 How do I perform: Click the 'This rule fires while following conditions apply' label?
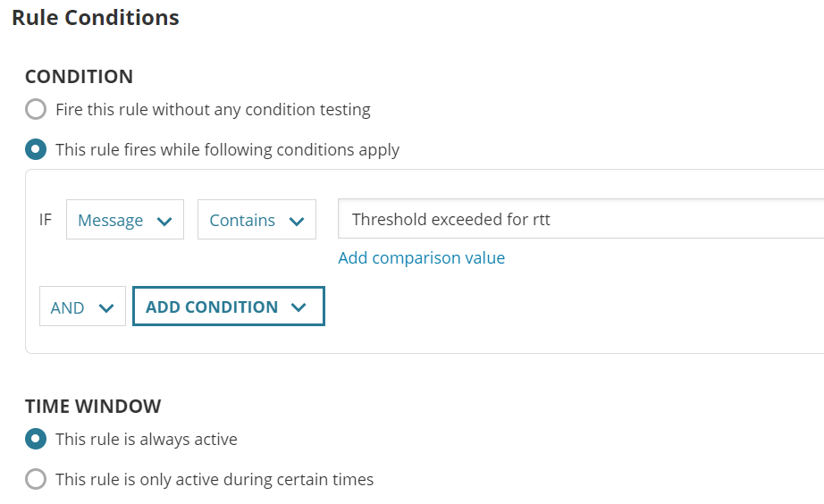click(x=227, y=149)
